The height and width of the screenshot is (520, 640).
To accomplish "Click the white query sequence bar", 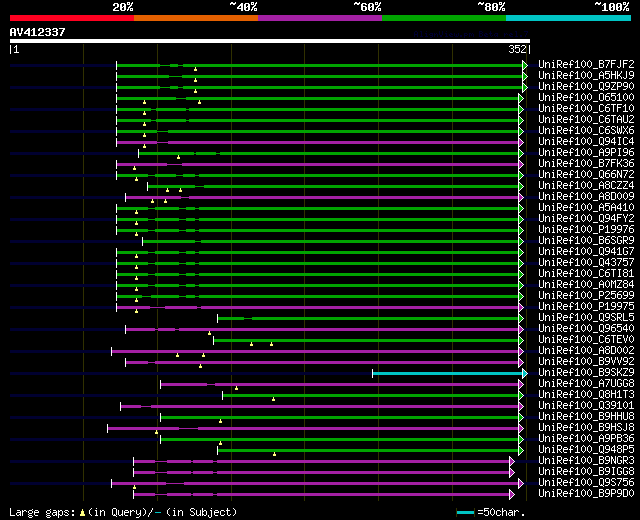I will click(x=270, y=41).
